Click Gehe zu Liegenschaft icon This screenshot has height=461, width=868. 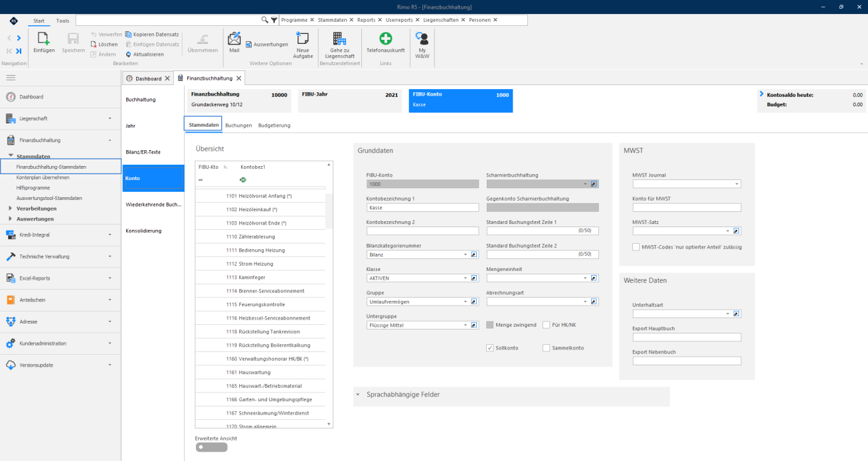coord(339,38)
